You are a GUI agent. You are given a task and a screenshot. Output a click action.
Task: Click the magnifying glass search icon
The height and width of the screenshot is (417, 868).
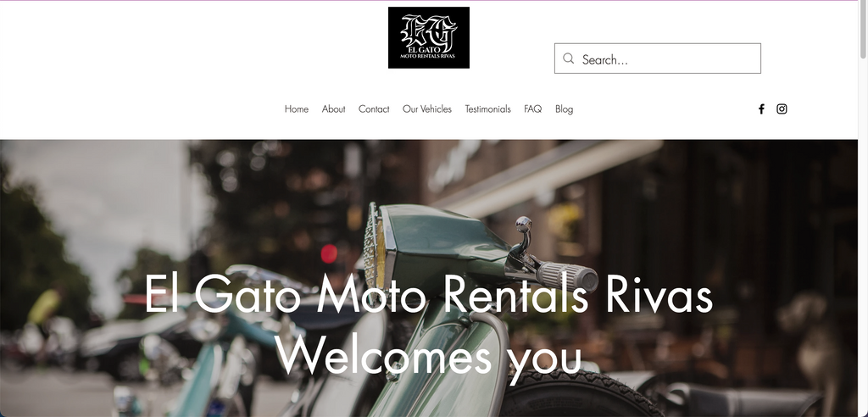point(569,58)
